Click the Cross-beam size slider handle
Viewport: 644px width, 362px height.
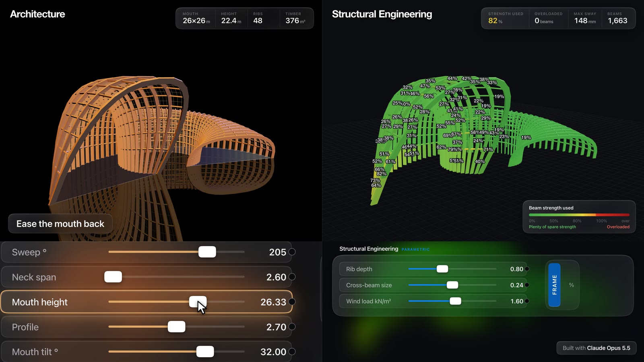pos(452,285)
